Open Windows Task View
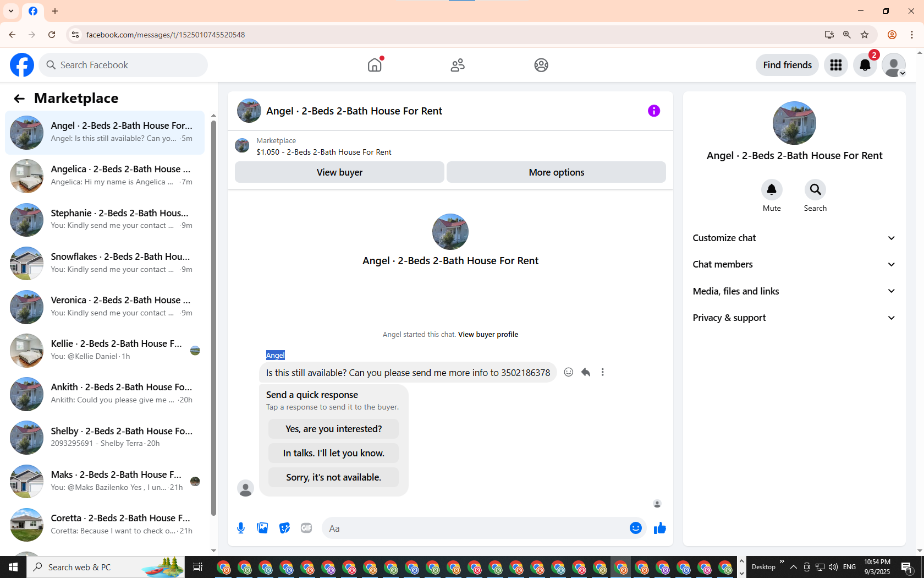This screenshot has width=924, height=578. 198,567
